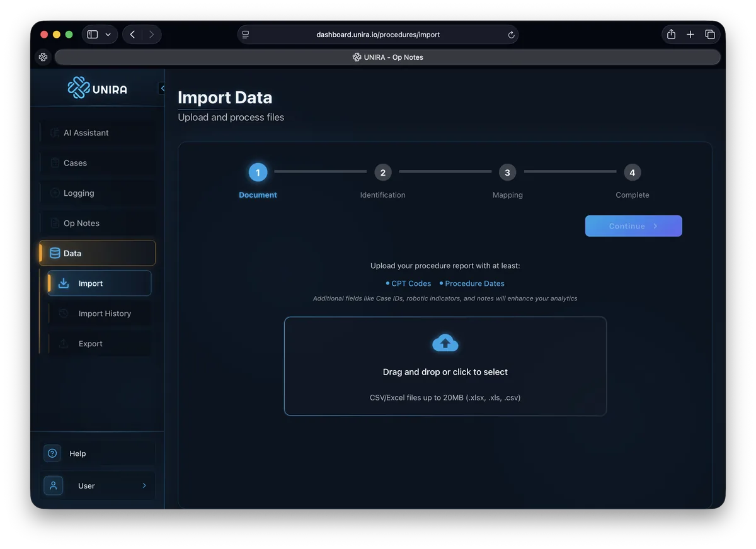Toggle the Safari sidebar button
756x549 pixels.
[x=93, y=35]
